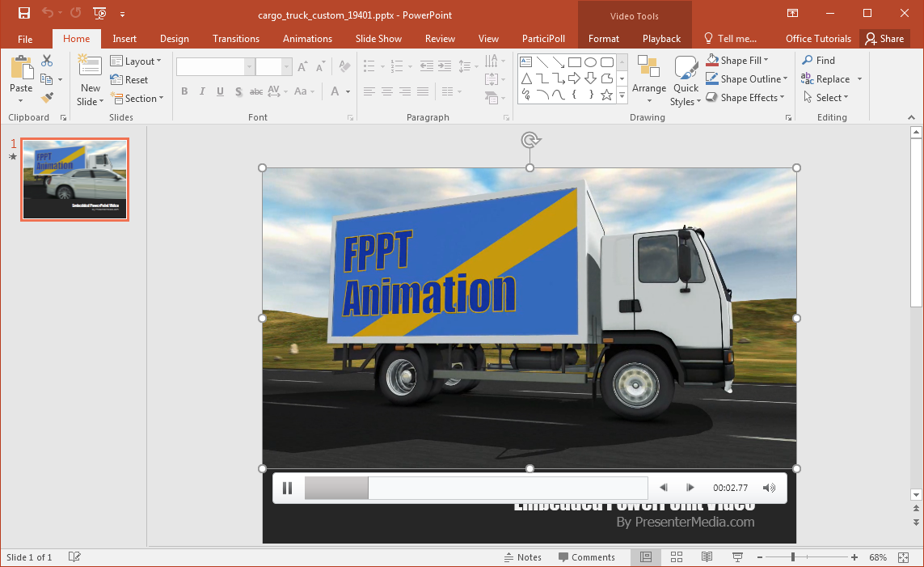Toggle strikethrough on selected text
This screenshot has width=924, height=567.
click(255, 91)
